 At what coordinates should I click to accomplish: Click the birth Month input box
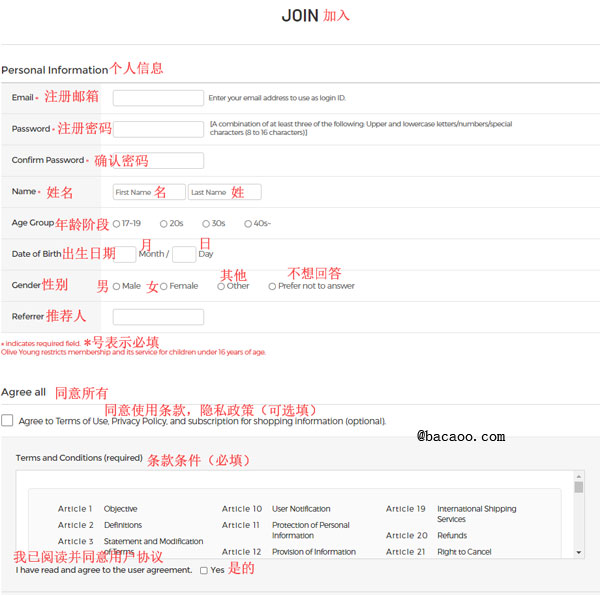pyautogui.click(x=126, y=254)
